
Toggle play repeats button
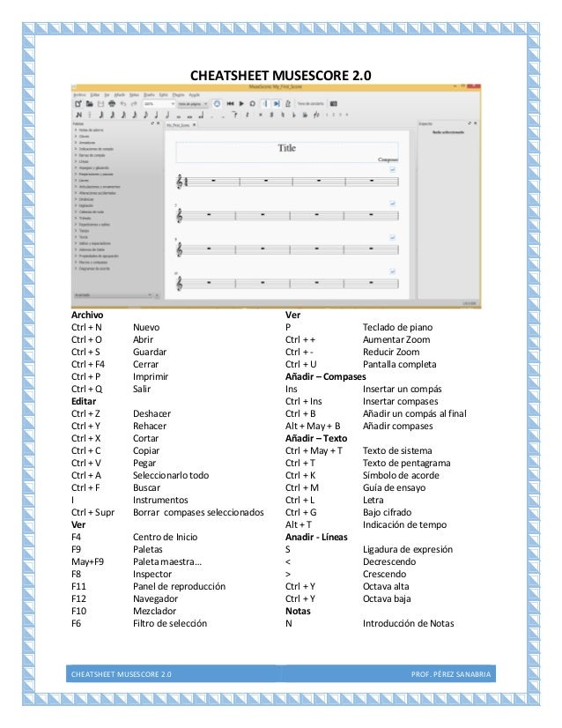[265, 104]
